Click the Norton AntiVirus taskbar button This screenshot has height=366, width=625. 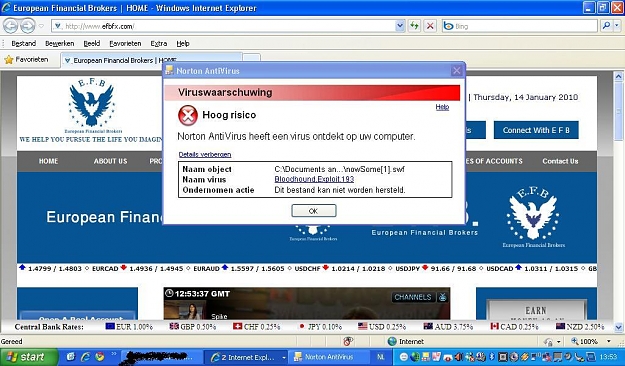328,357
